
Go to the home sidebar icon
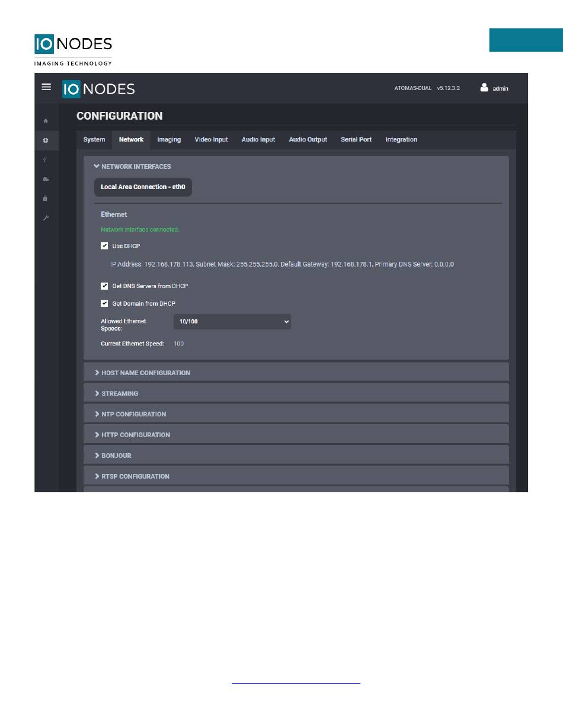coord(46,121)
